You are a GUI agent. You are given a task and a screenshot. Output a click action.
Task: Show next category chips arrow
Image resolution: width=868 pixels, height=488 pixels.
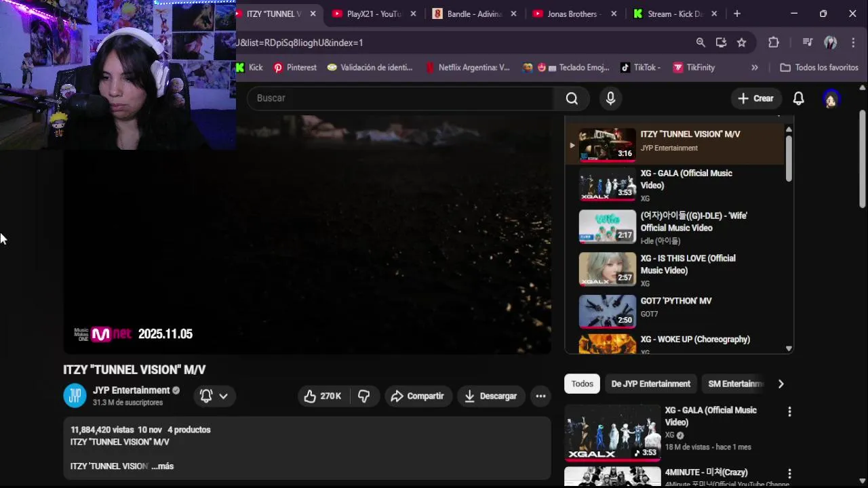(x=781, y=384)
